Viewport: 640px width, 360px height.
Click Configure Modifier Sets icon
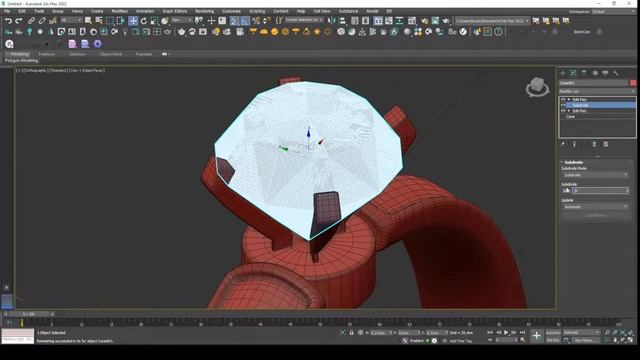pos(606,144)
